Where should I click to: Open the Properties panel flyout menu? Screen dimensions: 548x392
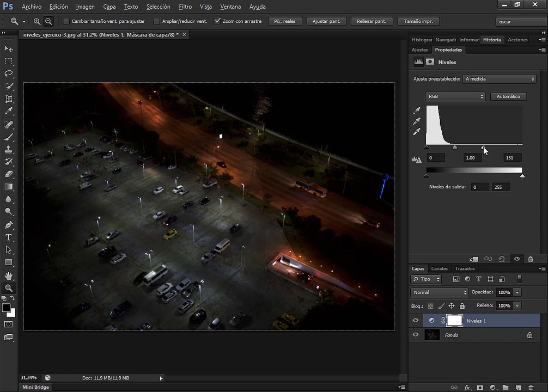pos(543,50)
